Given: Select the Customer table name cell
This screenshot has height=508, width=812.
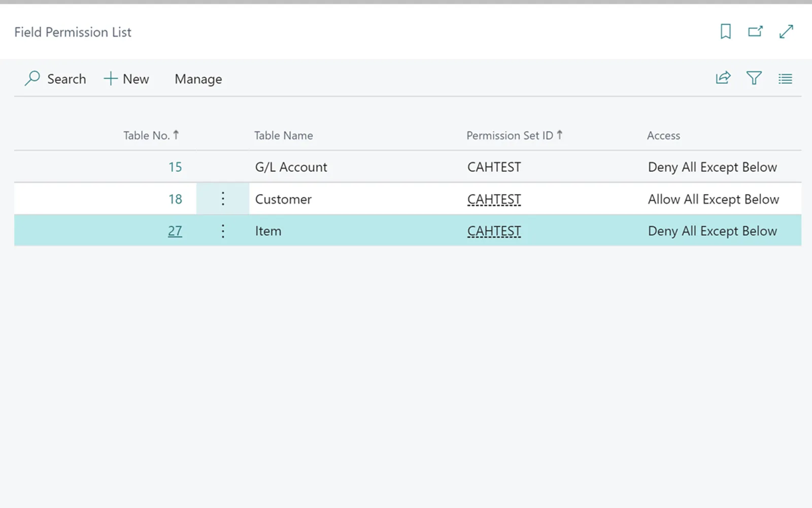Looking at the screenshot, I should coord(283,199).
